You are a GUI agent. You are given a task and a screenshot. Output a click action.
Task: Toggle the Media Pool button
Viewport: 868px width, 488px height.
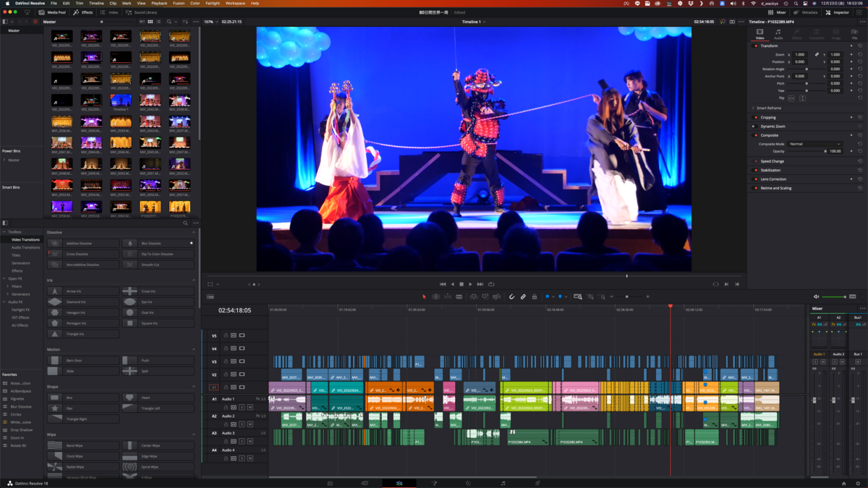(x=52, y=12)
